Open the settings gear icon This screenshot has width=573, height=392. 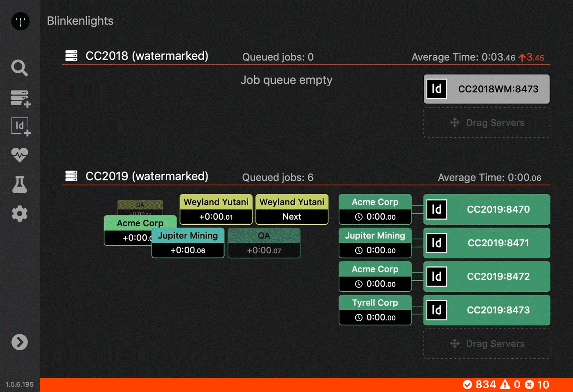click(20, 214)
